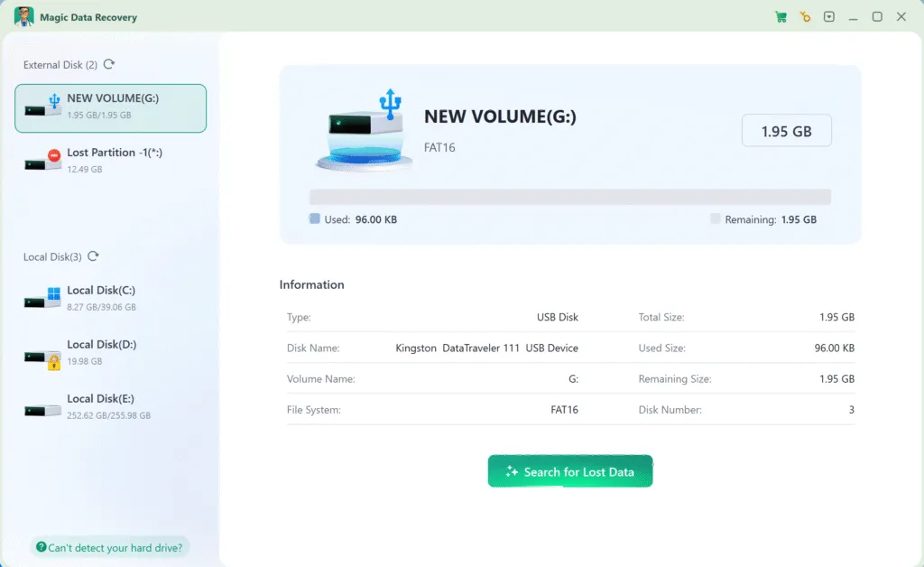This screenshot has width=924, height=567.
Task: Click the blue Used legend swatch
Action: coord(314,219)
